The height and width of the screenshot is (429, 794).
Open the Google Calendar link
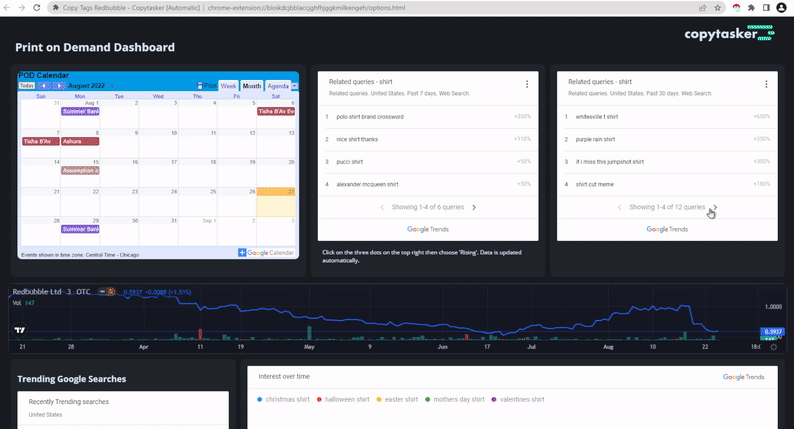270,253
